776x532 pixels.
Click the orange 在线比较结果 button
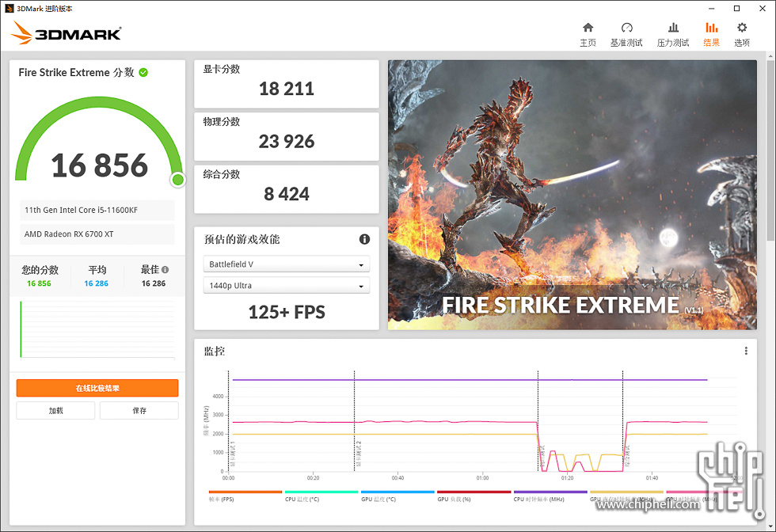pos(97,388)
